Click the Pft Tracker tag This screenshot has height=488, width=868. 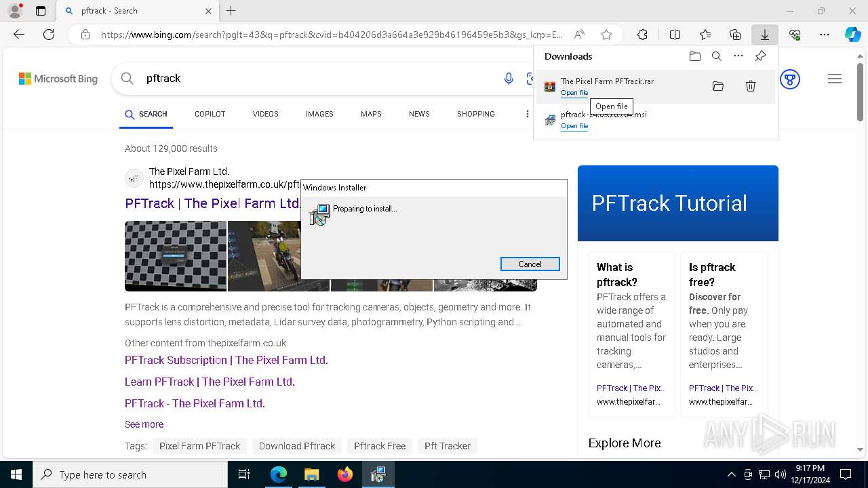pyautogui.click(x=448, y=446)
